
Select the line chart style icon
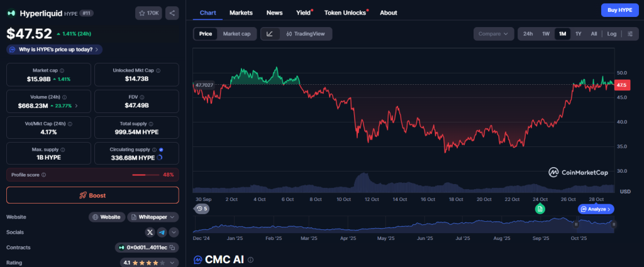coord(270,34)
